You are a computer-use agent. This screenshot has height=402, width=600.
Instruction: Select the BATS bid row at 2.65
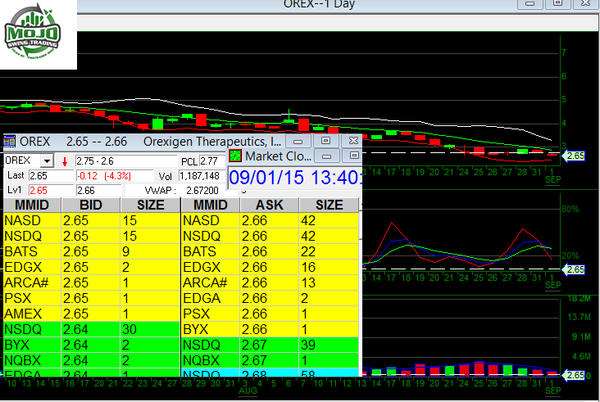(x=90, y=250)
